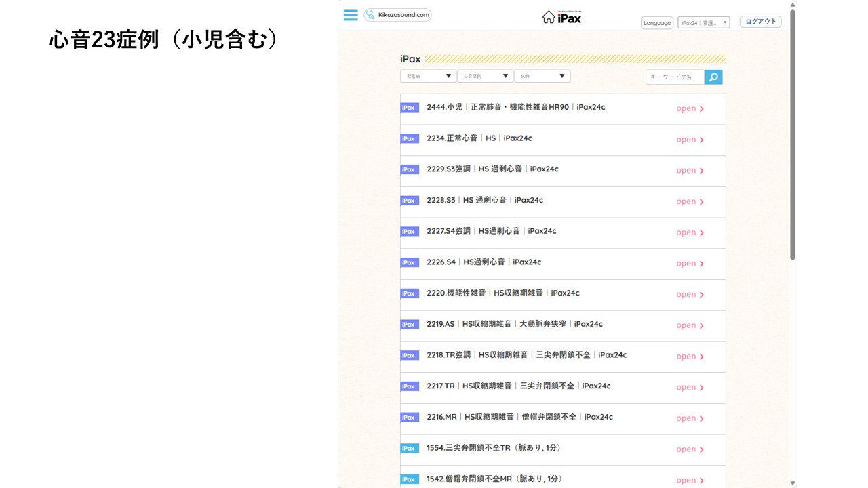The image size is (868, 488).
Task: Click the iPax home logo
Action: 561,18
